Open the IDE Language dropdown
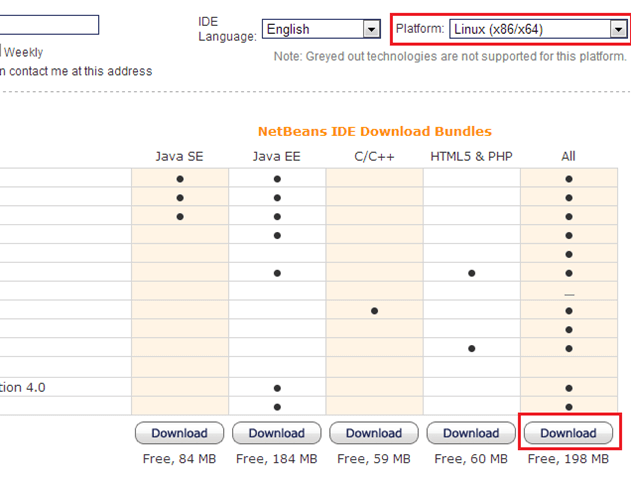 [321, 29]
